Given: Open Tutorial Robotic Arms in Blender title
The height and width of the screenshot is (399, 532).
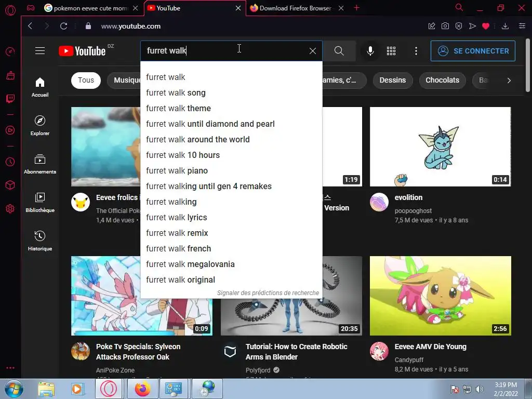Looking at the screenshot, I should coord(297,352).
